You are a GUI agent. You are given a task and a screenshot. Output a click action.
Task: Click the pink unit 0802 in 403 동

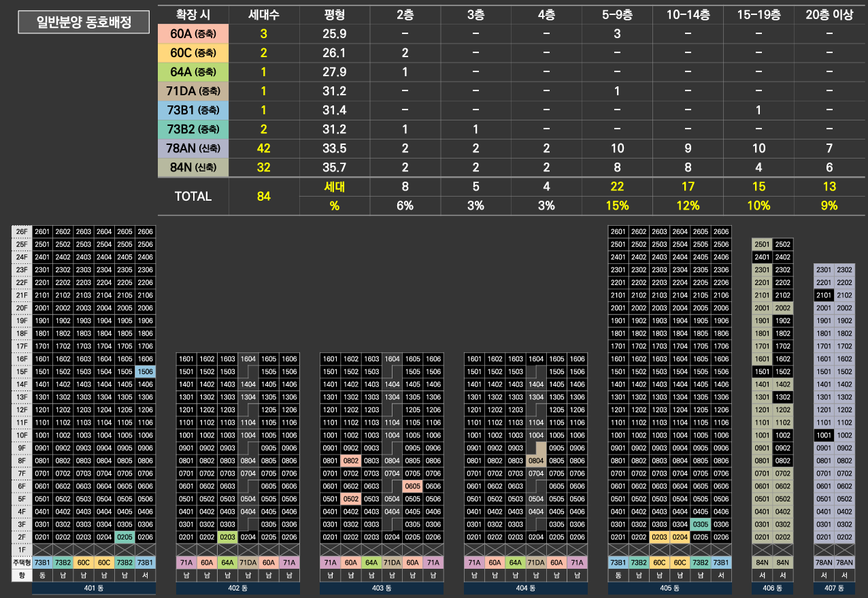[x=351, y=461]
